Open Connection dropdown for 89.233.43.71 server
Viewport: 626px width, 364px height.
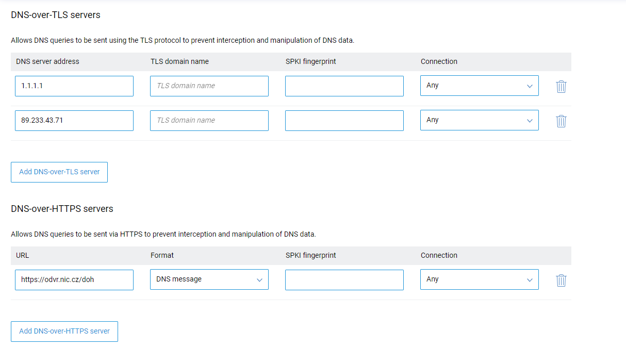click(480, 120)
